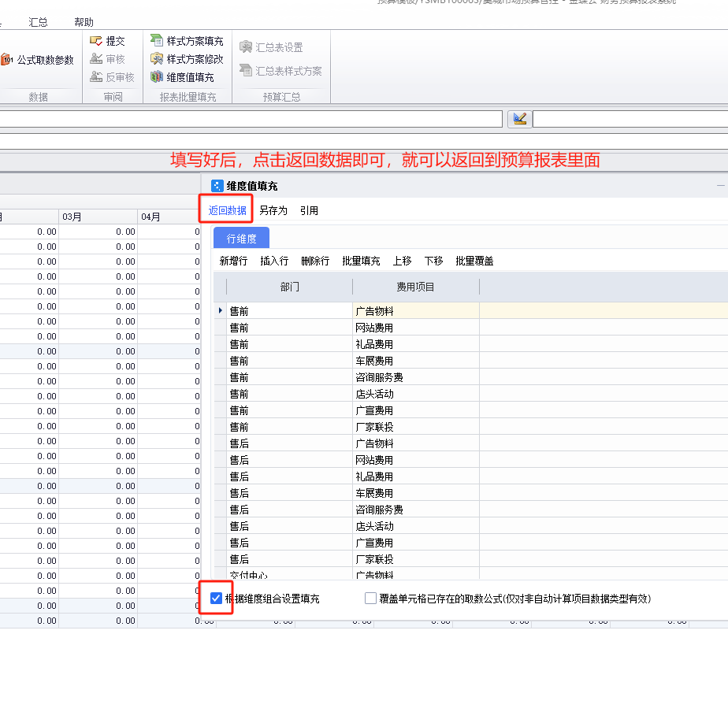This screenshot has height=723, width=728.
Task: Click 批量填充 button
Action: (361, 261)
